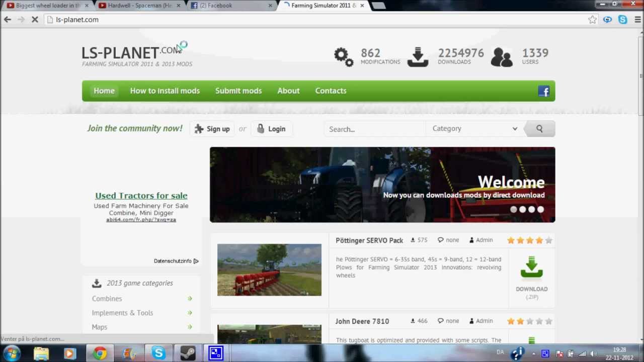Download the Pöttinger SERVO Pack zip
The image size is (644, 362).
tap(532, 277)
